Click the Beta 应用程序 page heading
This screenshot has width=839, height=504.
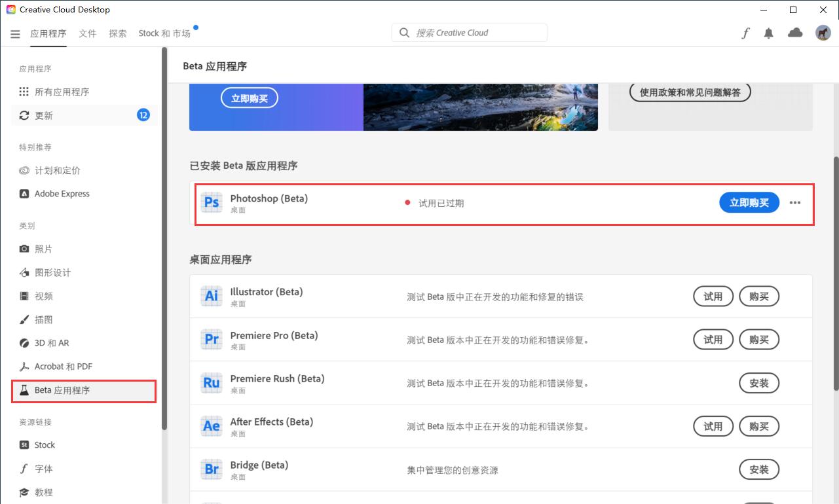coord(215,66)
